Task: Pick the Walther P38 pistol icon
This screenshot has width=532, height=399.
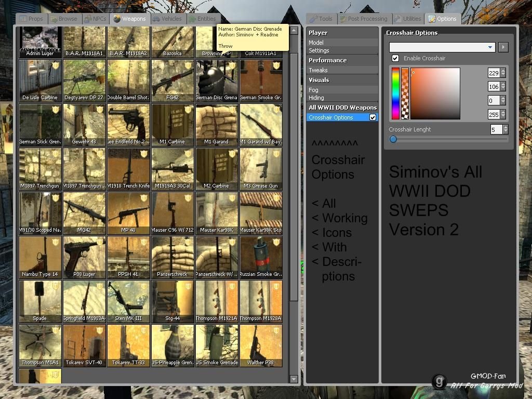Action: (261, 345)
